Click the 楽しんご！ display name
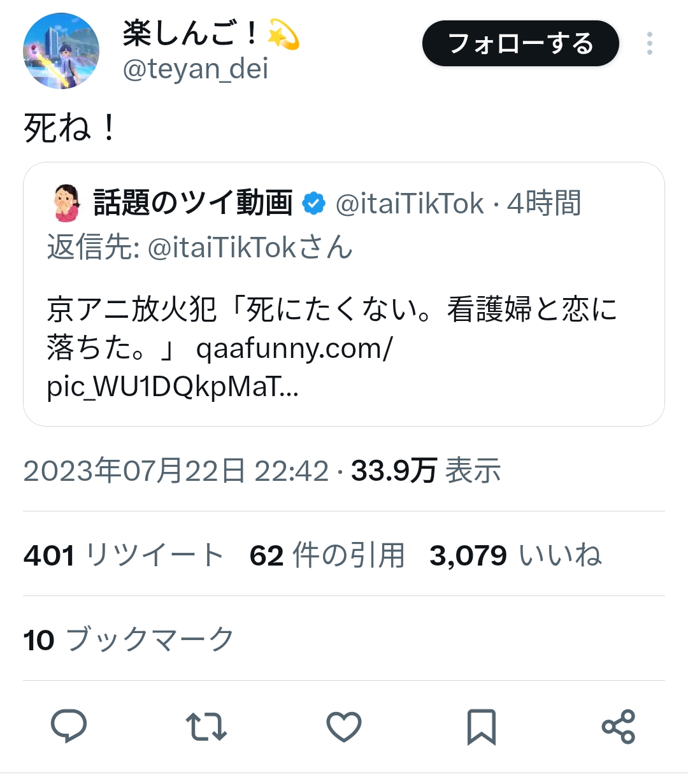 click(191, 33)
